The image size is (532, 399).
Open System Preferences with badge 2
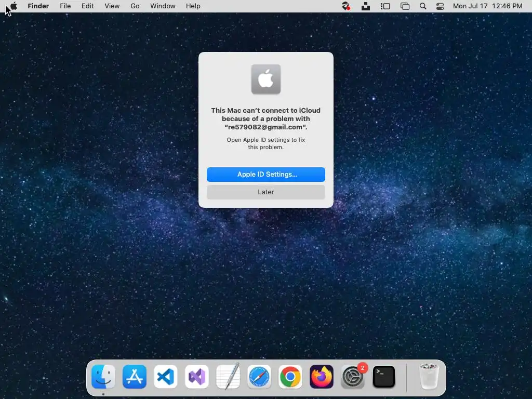[x=353, y=377]
